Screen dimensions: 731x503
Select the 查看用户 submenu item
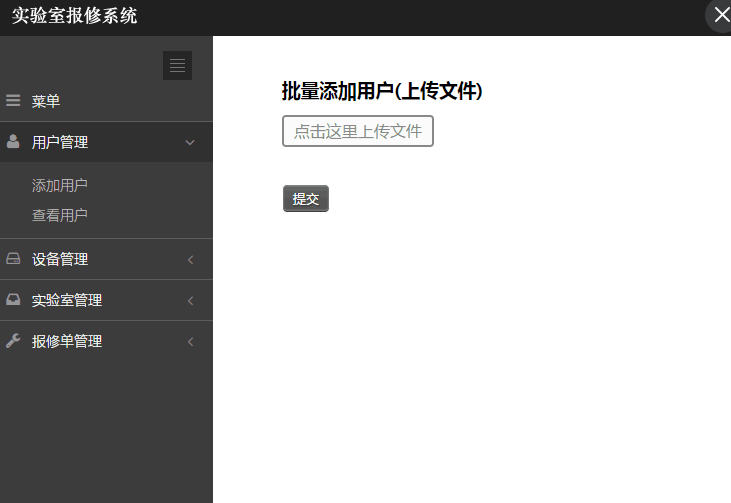pyautogui.click(x=60, y=215)
